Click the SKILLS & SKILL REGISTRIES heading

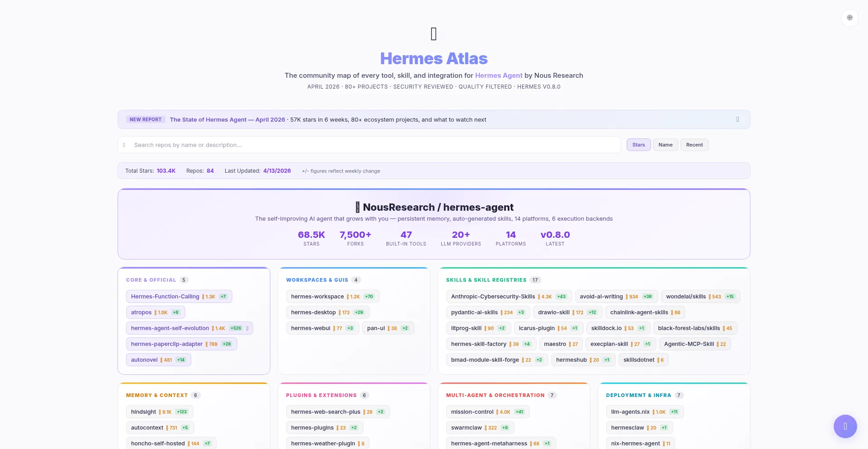tap(486, 280)
